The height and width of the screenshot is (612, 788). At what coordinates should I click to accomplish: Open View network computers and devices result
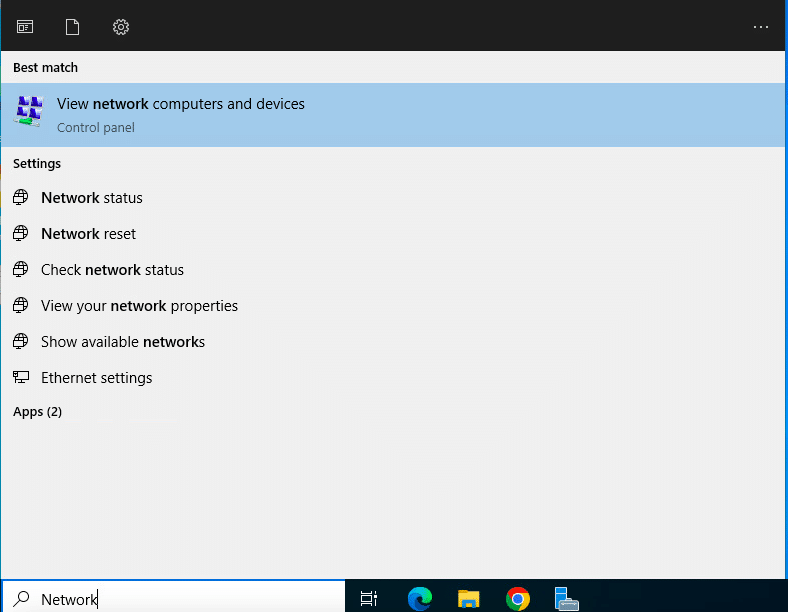click(393, 115)
